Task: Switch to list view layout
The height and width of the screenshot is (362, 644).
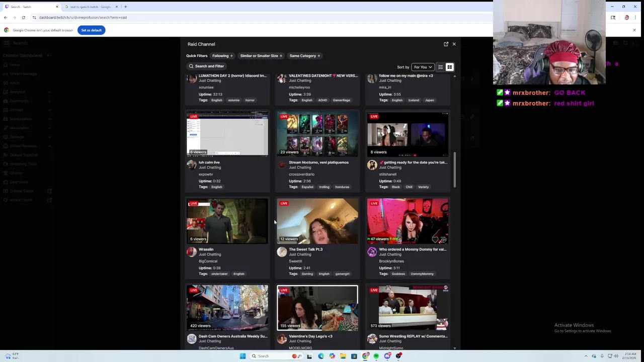Action: point(440,67)
